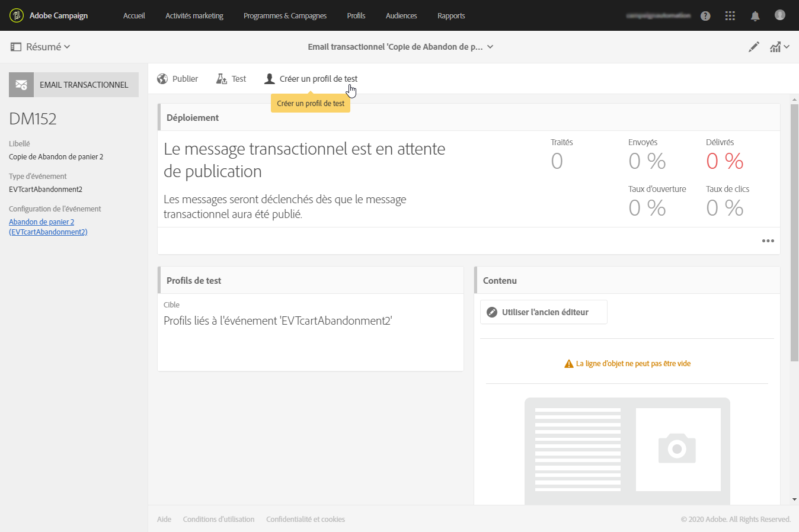
Task: Open the apps grid switcher icon
Action: (x=730, y=16)
